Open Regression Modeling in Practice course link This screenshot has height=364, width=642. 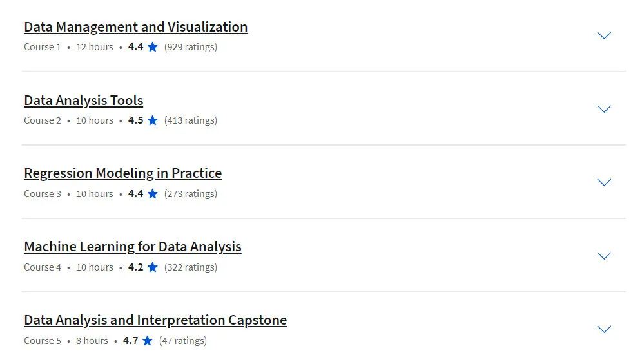(x=123, y=173)
